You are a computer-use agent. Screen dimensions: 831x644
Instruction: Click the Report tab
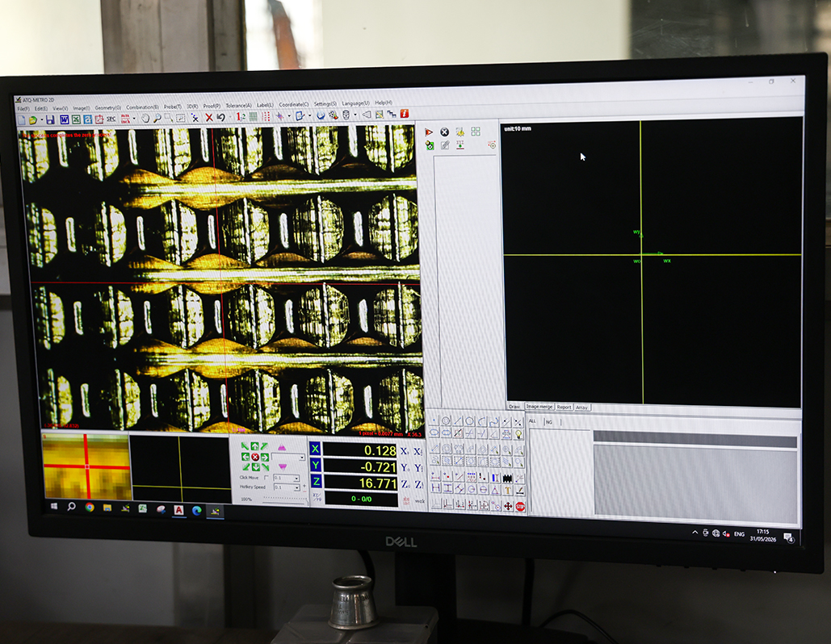pos(564,408)
